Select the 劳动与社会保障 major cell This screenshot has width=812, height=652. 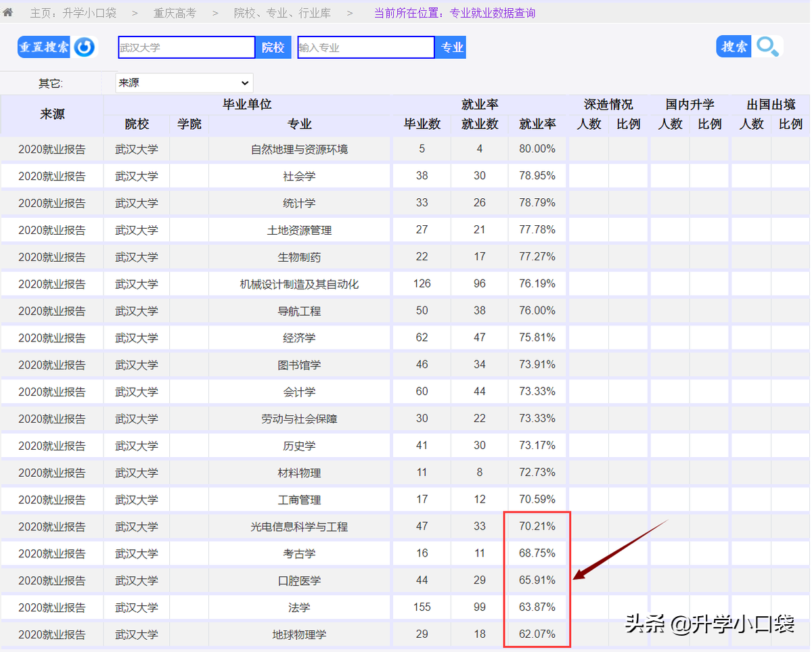click(x=300, y=419)
